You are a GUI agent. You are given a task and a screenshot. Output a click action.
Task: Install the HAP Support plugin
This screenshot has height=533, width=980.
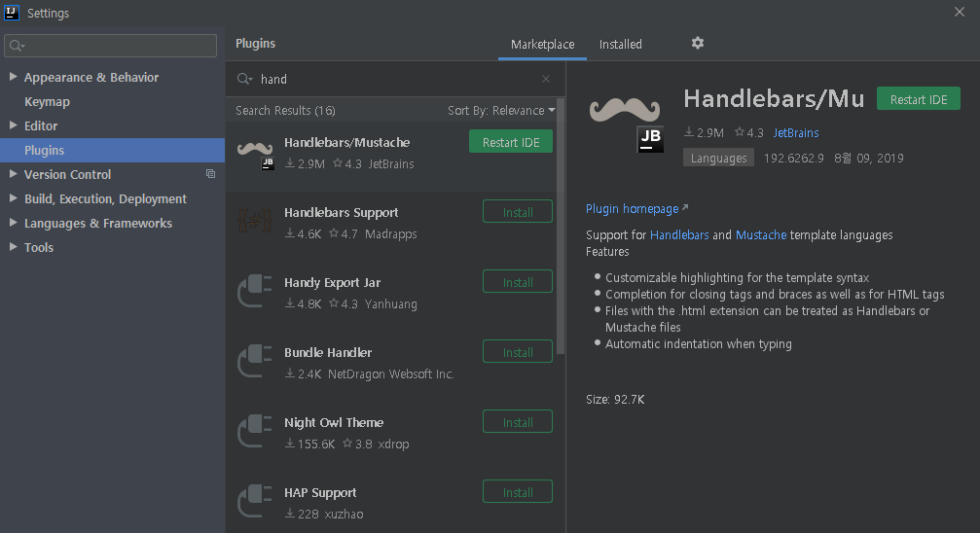click(518, 492)
